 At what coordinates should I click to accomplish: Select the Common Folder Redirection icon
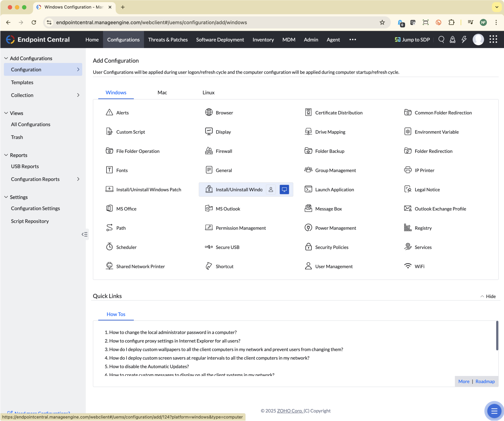tap(408, 112)
